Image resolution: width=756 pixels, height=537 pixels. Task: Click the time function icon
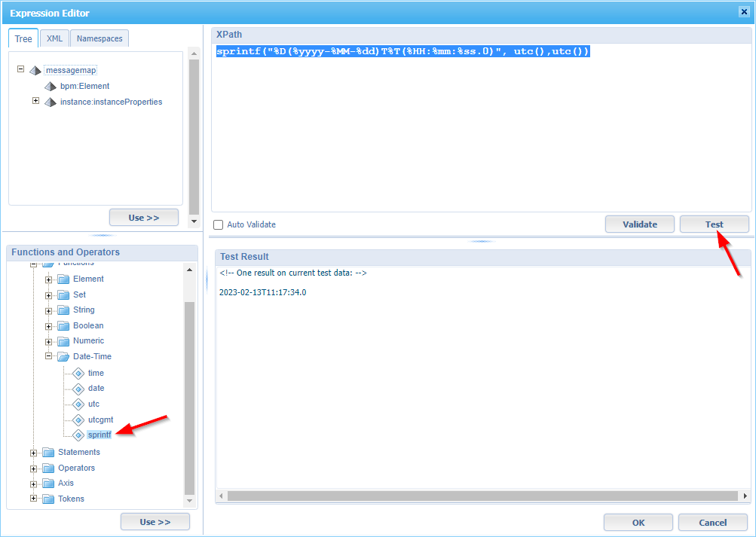[78, 374]
